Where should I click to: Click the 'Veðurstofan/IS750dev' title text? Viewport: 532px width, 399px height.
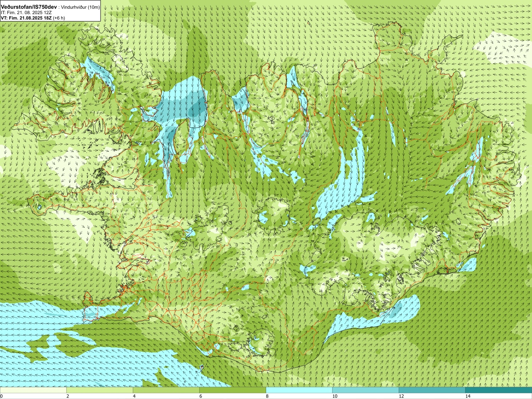pyautogui.click(x=29, y=7)
